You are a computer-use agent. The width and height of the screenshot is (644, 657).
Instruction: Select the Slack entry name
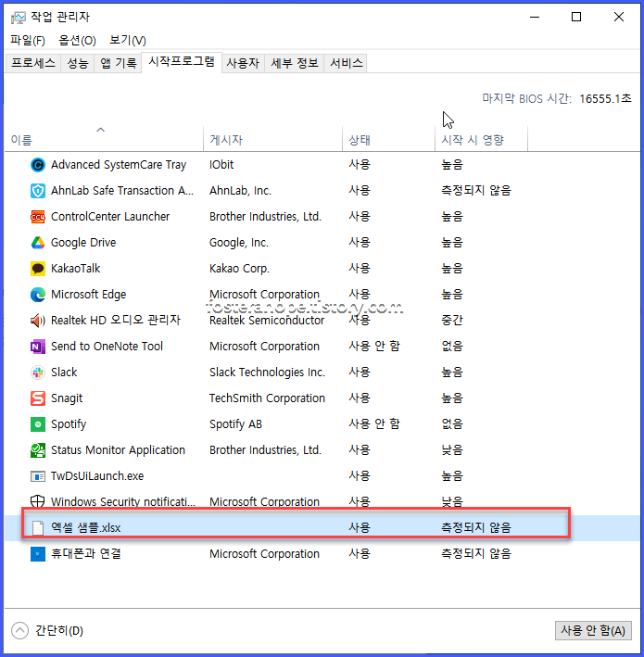click(x=64, y=373)
